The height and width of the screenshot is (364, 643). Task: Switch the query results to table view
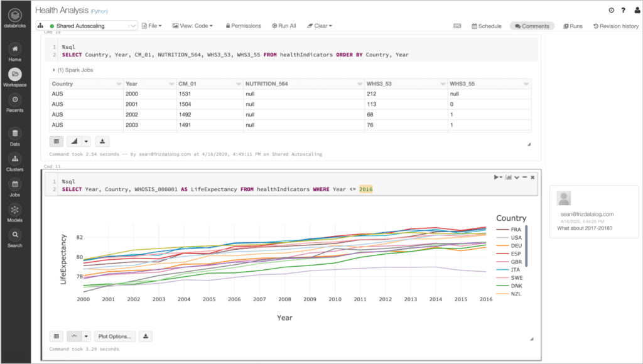pos(56,141)
